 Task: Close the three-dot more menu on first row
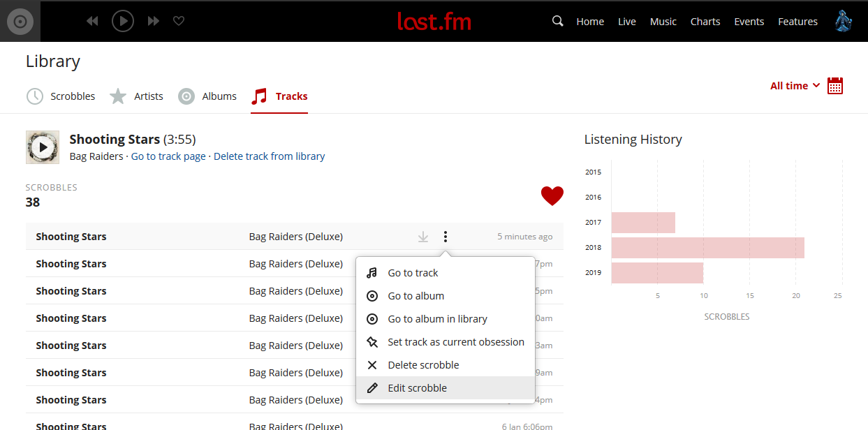click(446, 237)
